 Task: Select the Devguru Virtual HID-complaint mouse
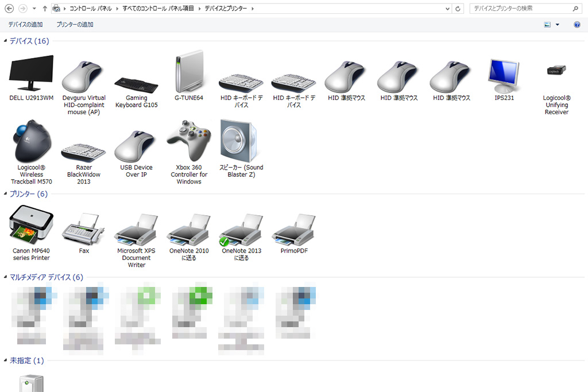[x=84, y=87]
